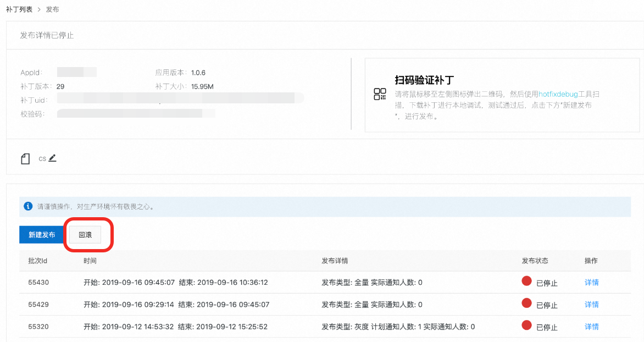
Task: Select batch Id 55430 cell
Action: pyautogui.click(x=38, y=283)
